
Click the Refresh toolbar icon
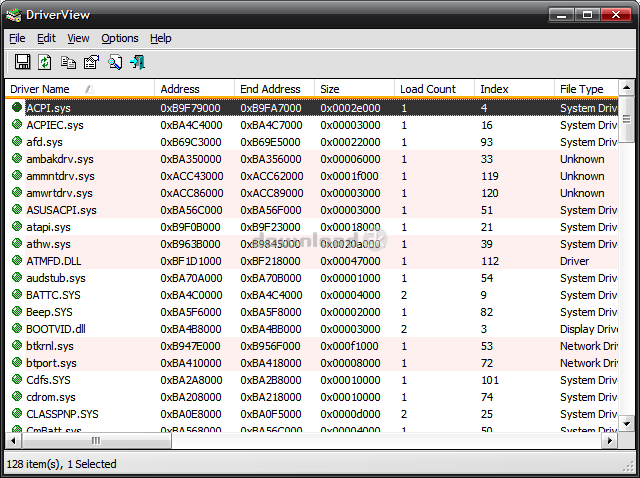45,62
